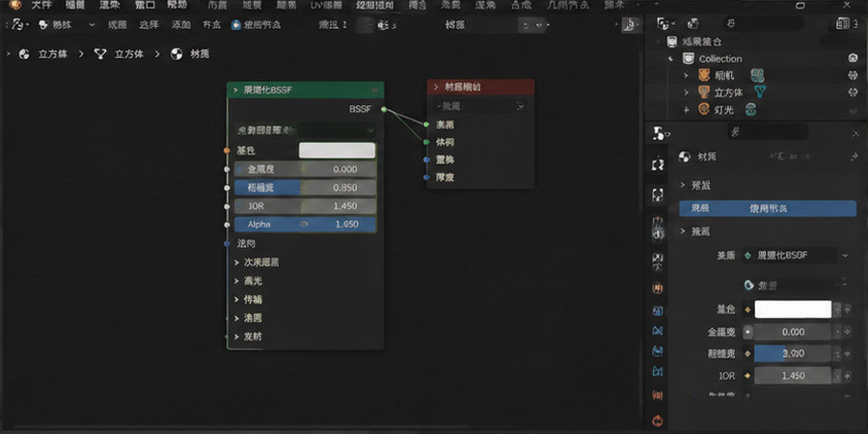
Task: Click the material sphere icon in properties header
Action: coord(685,157)
